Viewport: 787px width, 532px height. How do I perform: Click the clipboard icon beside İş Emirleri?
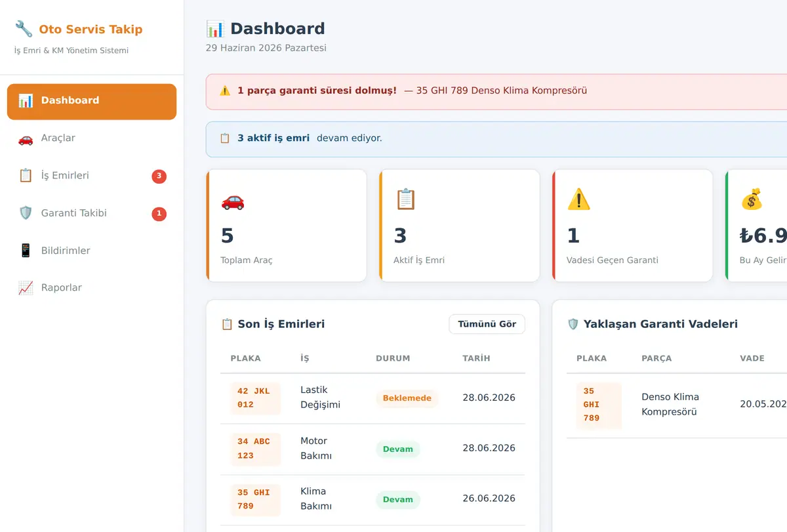26,176
